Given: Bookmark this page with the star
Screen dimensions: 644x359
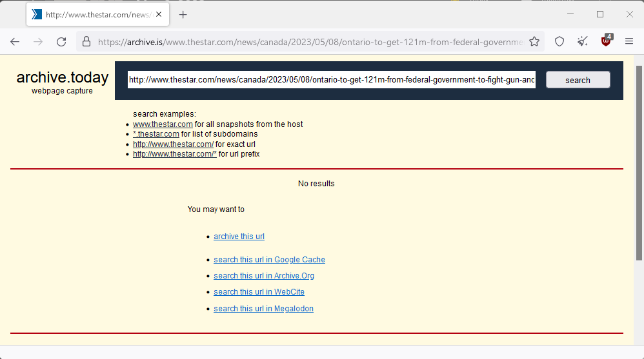Looking at the screenshot, I should pos(534,41).
